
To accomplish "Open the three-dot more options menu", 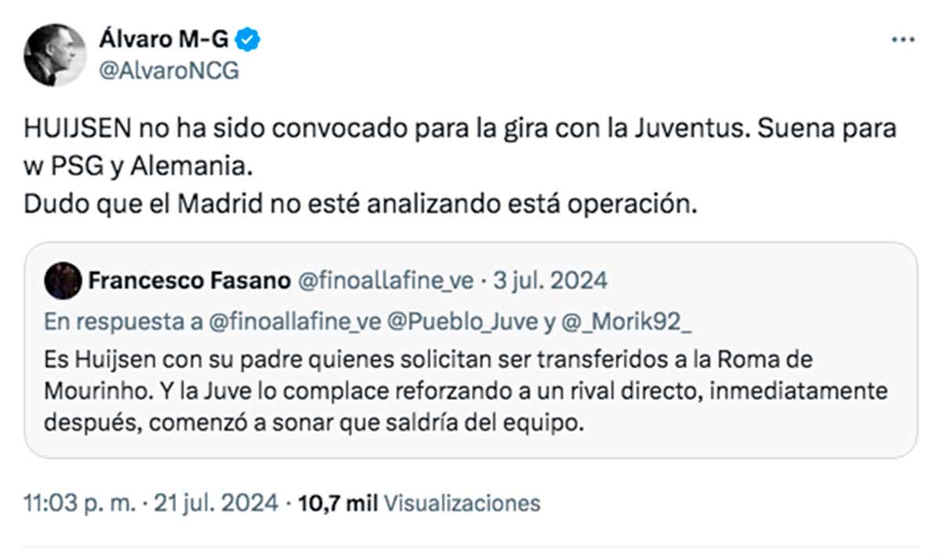I will tap(903, 40).
